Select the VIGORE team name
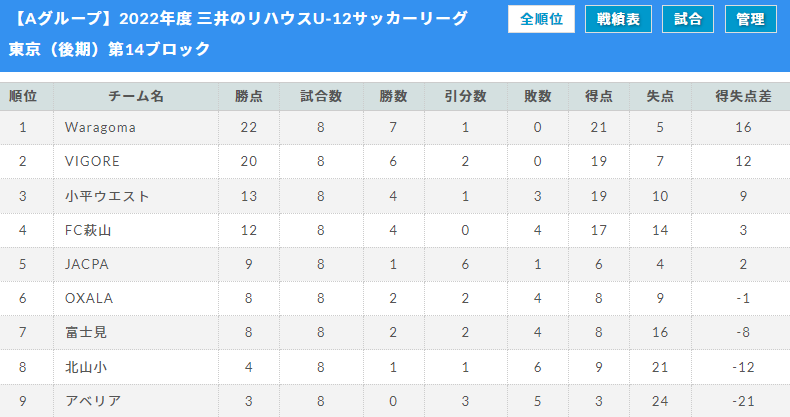This screenshot has width=790, height=417. [x=92, y=162]
